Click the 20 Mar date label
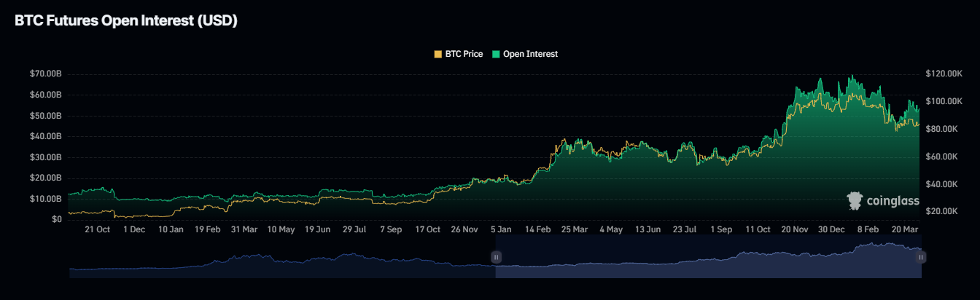980x300 pixels. 904,229
